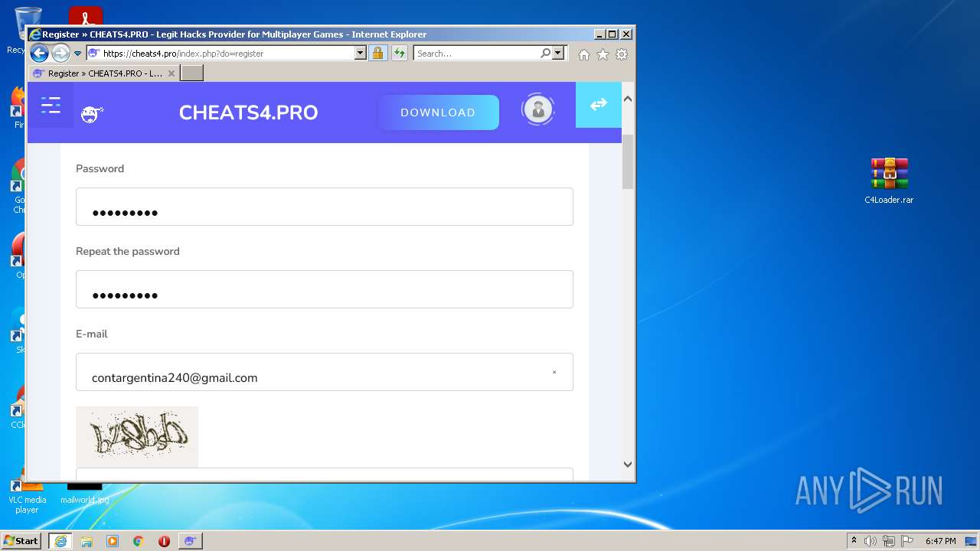Open media player taskbar icon
Viewport: 980px width, 551px height.
pos(113,541)
